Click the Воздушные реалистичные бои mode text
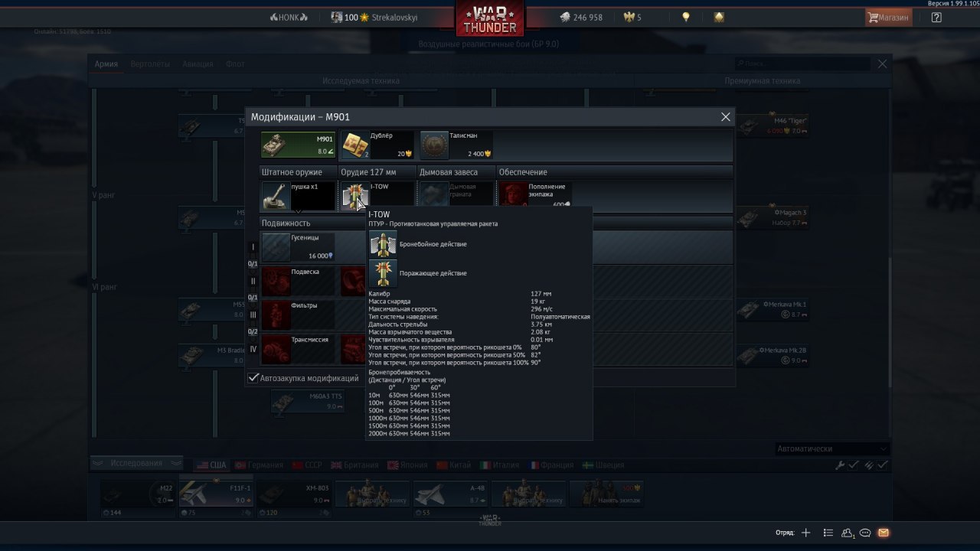 coord(488,44)
